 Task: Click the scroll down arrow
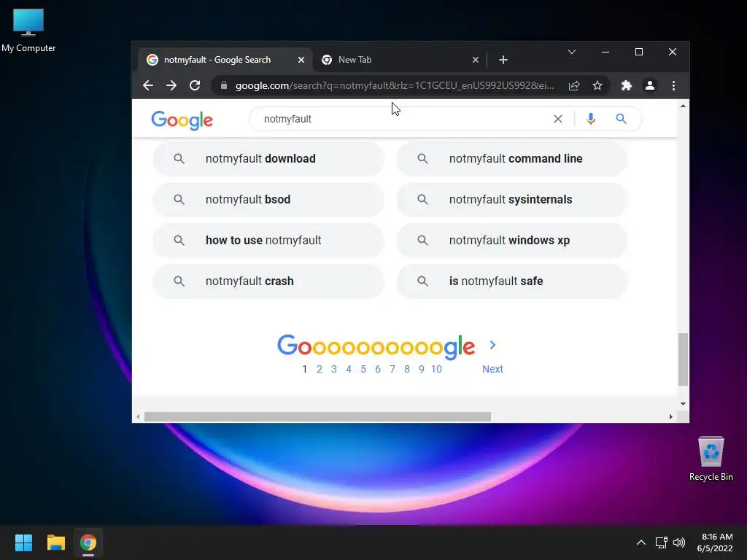point(683,404)
